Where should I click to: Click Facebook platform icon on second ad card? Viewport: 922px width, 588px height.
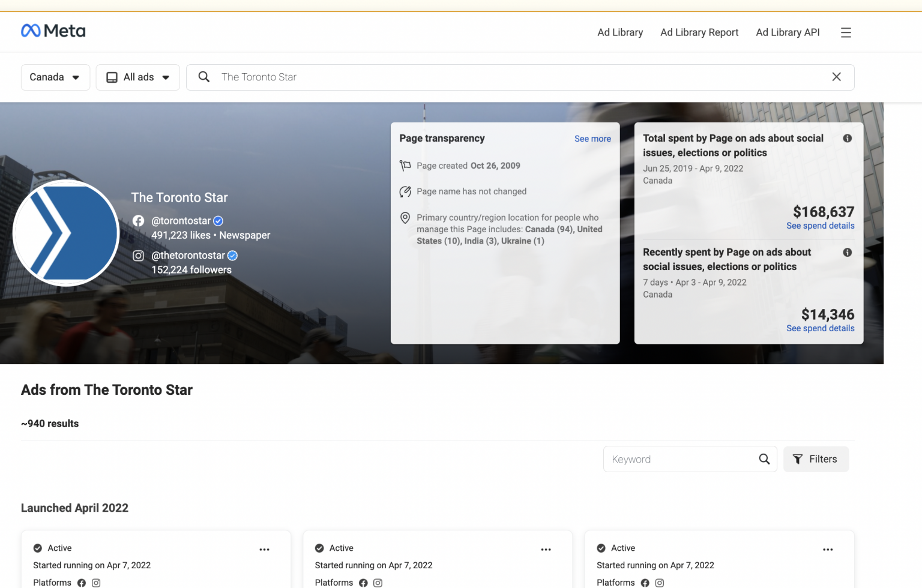pyautogui.click(x=363, y=583)
